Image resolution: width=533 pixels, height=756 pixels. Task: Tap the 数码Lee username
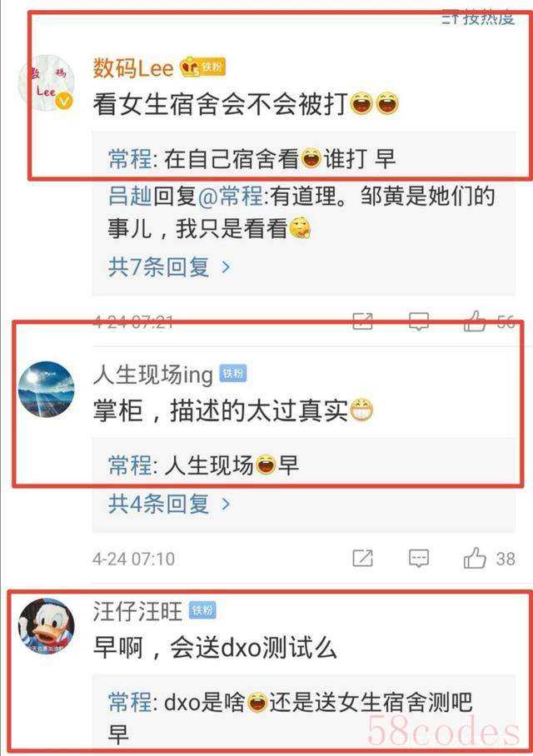133,68
